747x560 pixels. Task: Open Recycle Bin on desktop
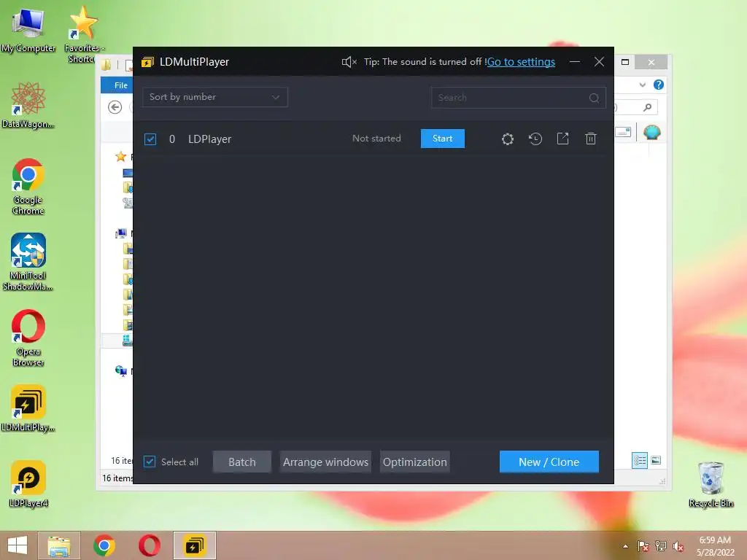point(711,484)
